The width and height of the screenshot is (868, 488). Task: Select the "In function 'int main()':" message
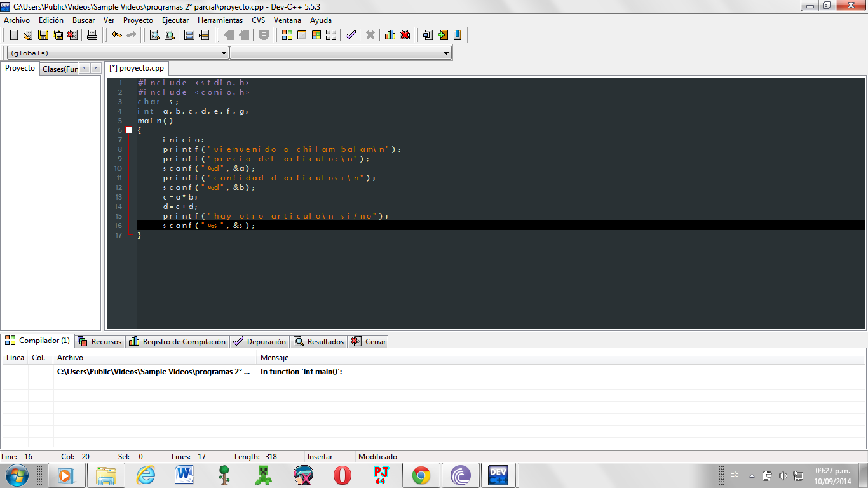[x=301, y=371]
